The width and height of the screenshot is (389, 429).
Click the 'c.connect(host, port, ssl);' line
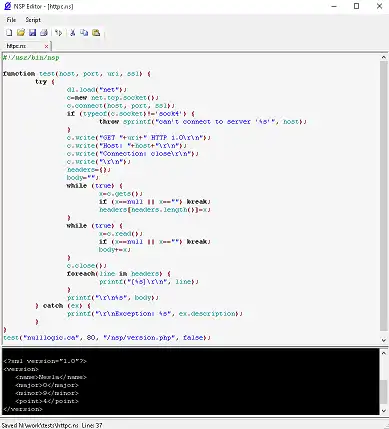[120, 106]
